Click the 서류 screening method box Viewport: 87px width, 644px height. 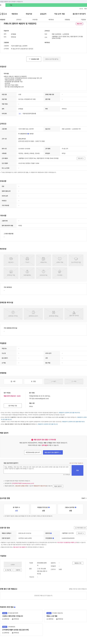point(13,381)
